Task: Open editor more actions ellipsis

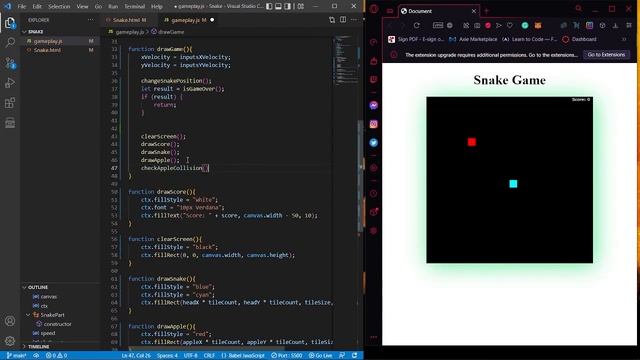Action: (x=354, y=20)
